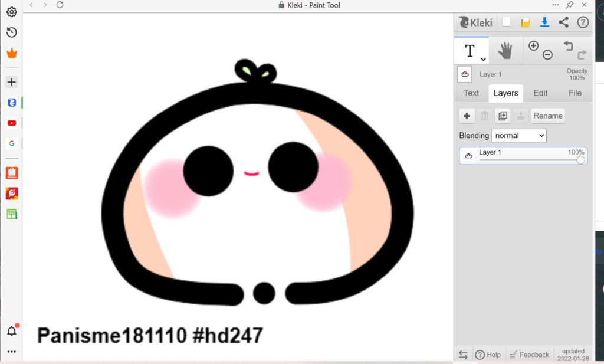Create a new blank image
The width and height of the screenshot is (604, 364).
[506, 22]
